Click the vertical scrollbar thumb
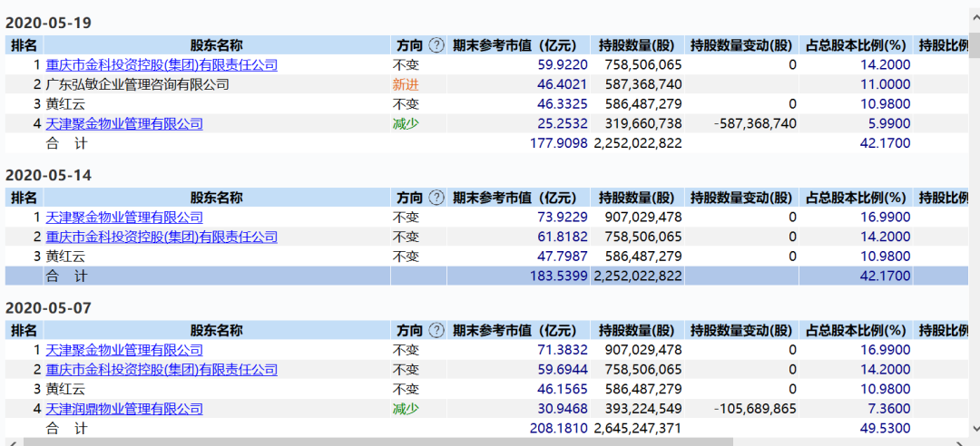 (x=973, y=46)
